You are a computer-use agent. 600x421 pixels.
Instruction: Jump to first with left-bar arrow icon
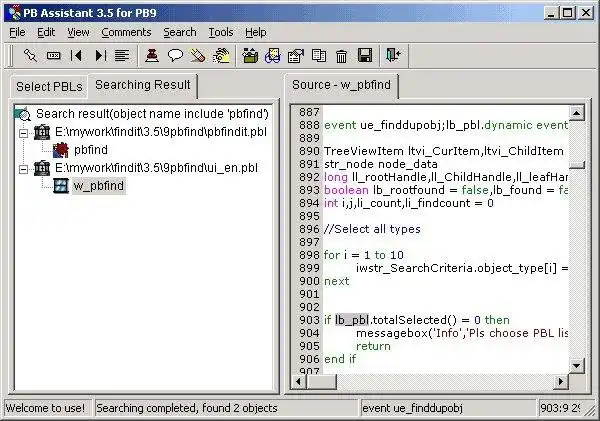point(76,55)
